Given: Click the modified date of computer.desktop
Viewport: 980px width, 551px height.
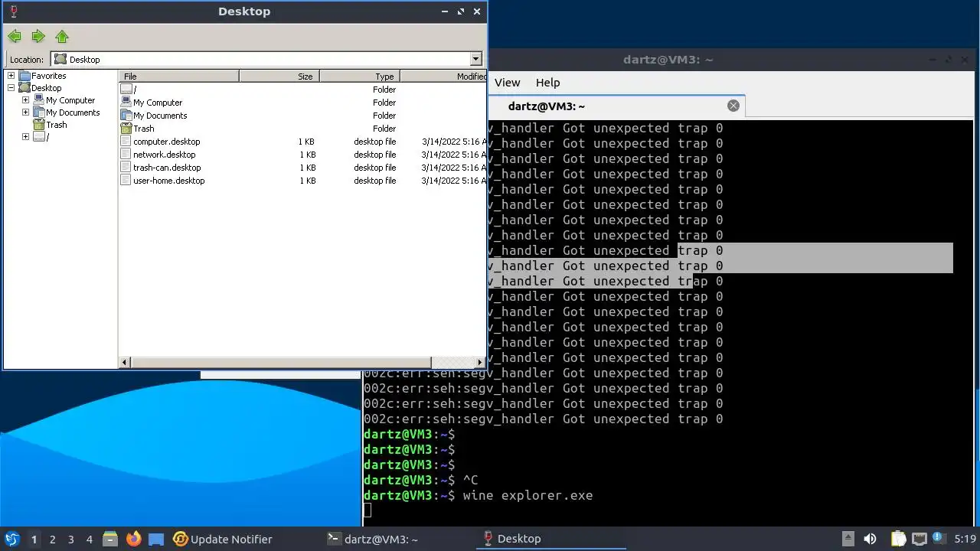Looking at the screenshot, I should 454,142.
